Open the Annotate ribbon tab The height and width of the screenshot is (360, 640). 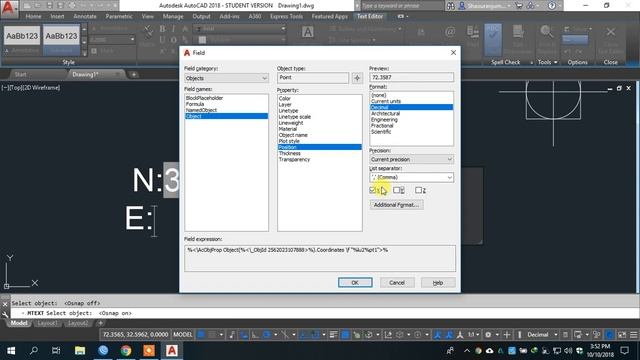[85, 16]
